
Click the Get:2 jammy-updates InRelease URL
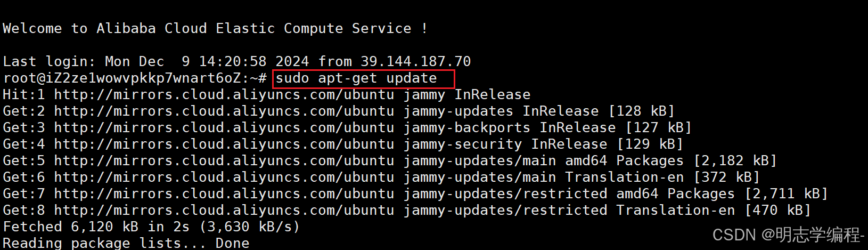[224, 111]
